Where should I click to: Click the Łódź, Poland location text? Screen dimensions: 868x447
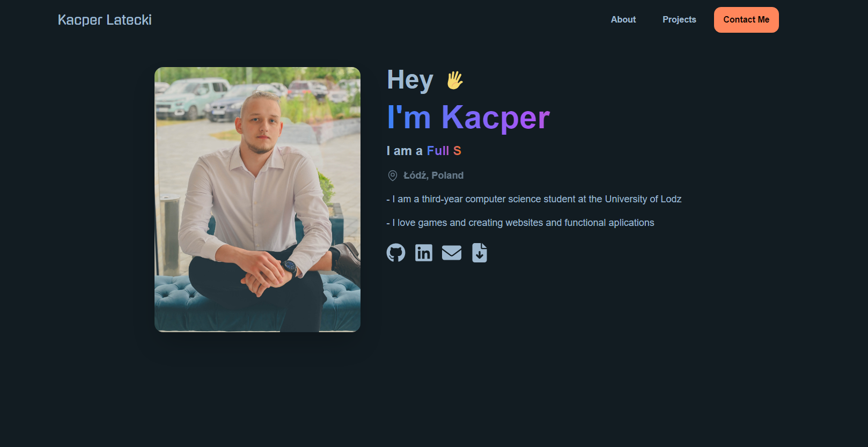click(433, 175)
